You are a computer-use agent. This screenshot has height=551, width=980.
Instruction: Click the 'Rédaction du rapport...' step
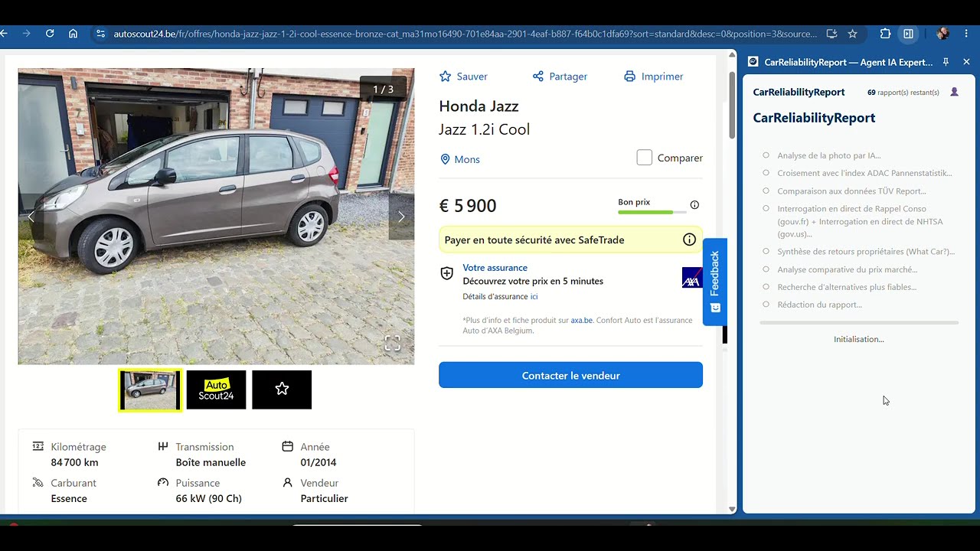click(x=819, y=305)
